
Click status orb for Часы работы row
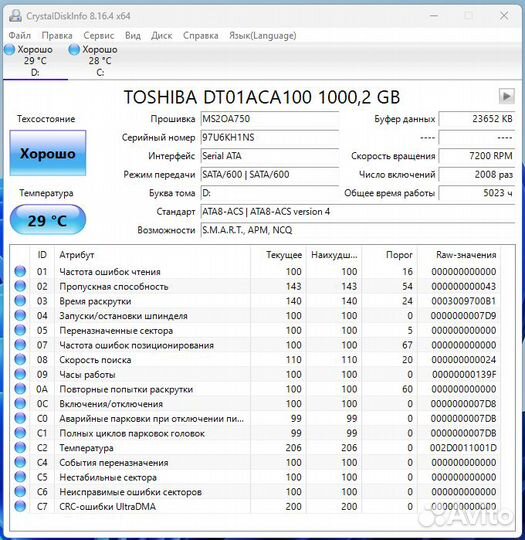(x=20, y=374)
